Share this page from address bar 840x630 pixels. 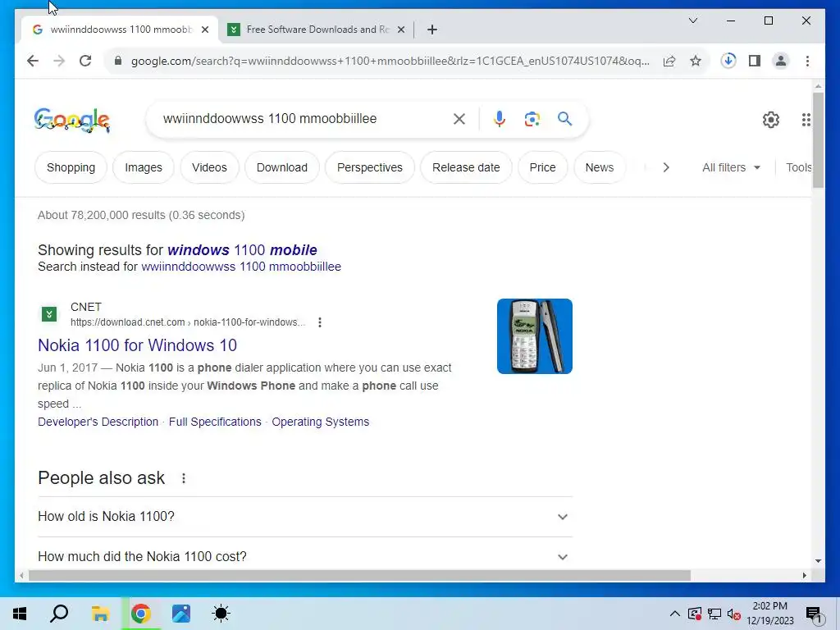[669, 61]
